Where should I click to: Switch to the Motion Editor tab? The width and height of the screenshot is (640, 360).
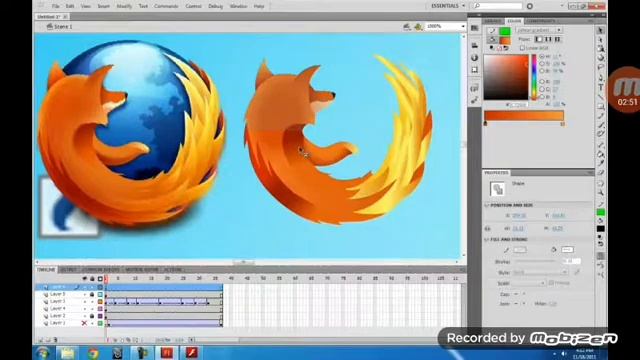(x=142, y=270)
